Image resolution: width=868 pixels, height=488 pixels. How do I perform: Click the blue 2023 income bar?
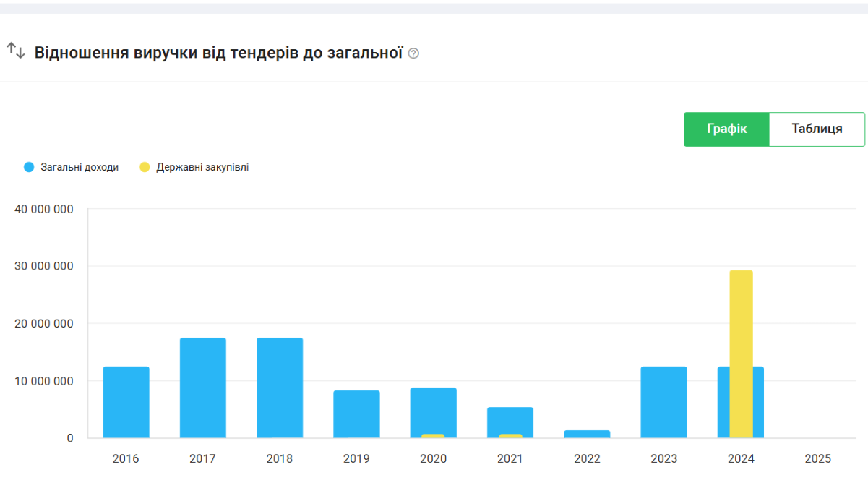(x=663, y=402)
